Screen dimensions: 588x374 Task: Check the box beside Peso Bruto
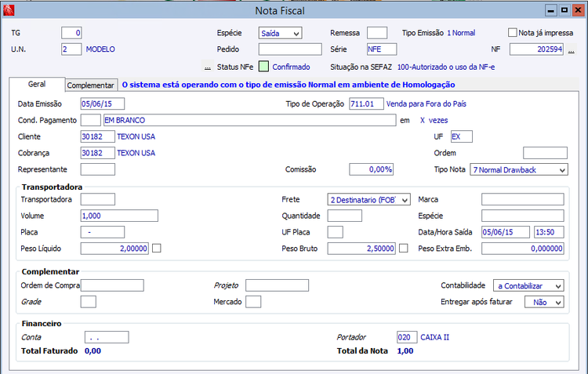click(x=404, y=249)
